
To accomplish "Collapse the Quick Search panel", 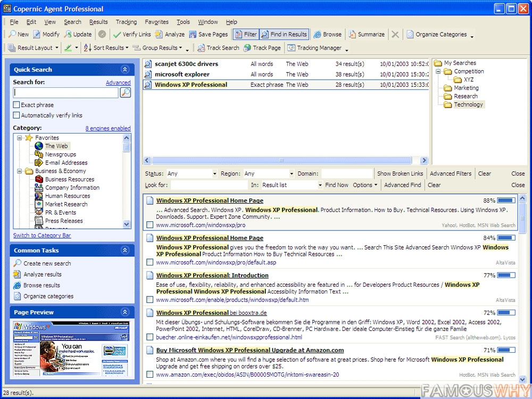I will [125, 70].
